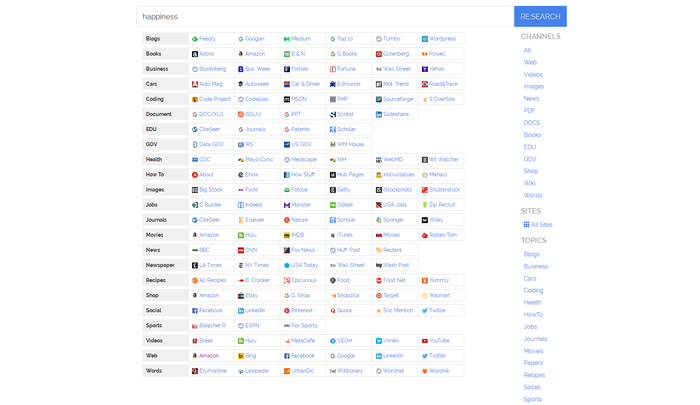Open the Bing link in Web row
The height and width of the screenshot is (405, 700).
coord(250,356)
